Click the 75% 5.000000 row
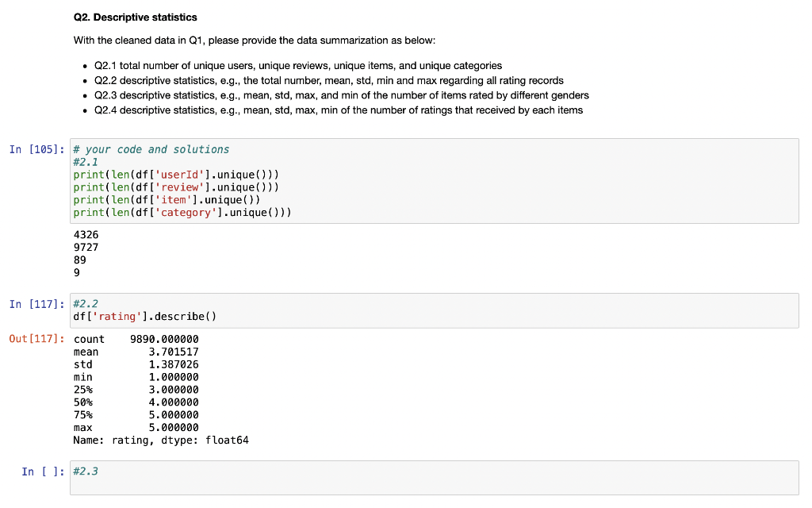812x508 pixels. (x=136, y=414)
